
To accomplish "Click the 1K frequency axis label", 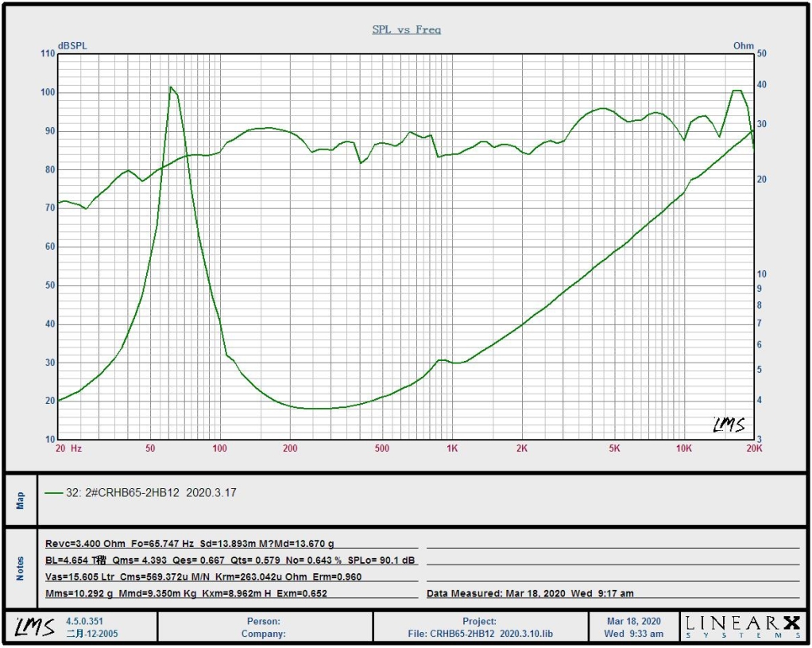I will pos(451,448).
